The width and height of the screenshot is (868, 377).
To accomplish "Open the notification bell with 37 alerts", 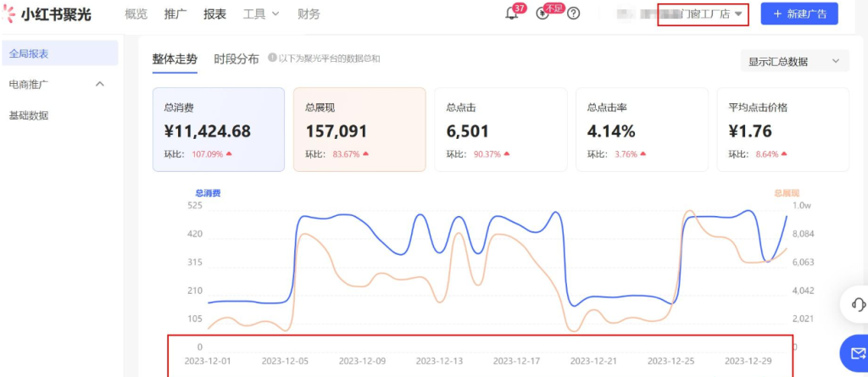I will click(x=511, y=14).
